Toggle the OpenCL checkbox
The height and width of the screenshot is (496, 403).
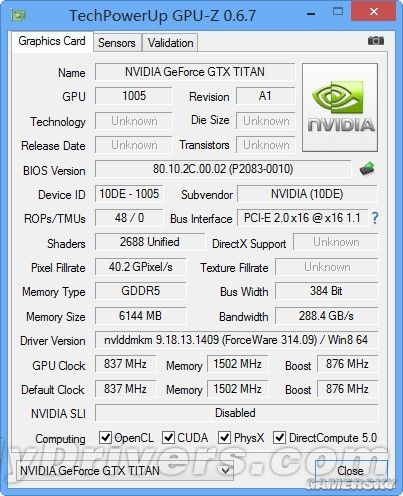pos(105,437)
